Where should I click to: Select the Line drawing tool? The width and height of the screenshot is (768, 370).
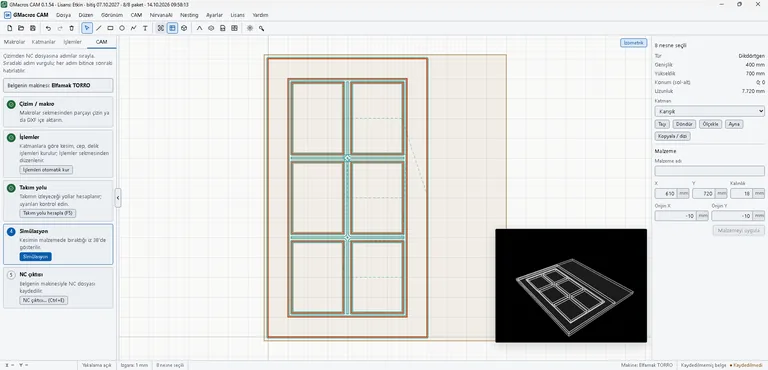click(99, 28)
